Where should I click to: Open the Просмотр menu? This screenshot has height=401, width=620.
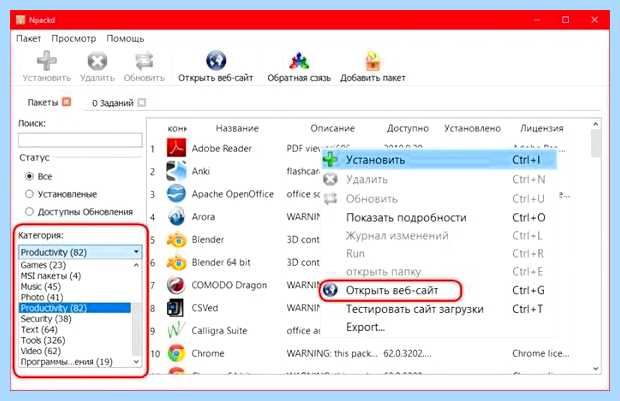click(74, 39)
